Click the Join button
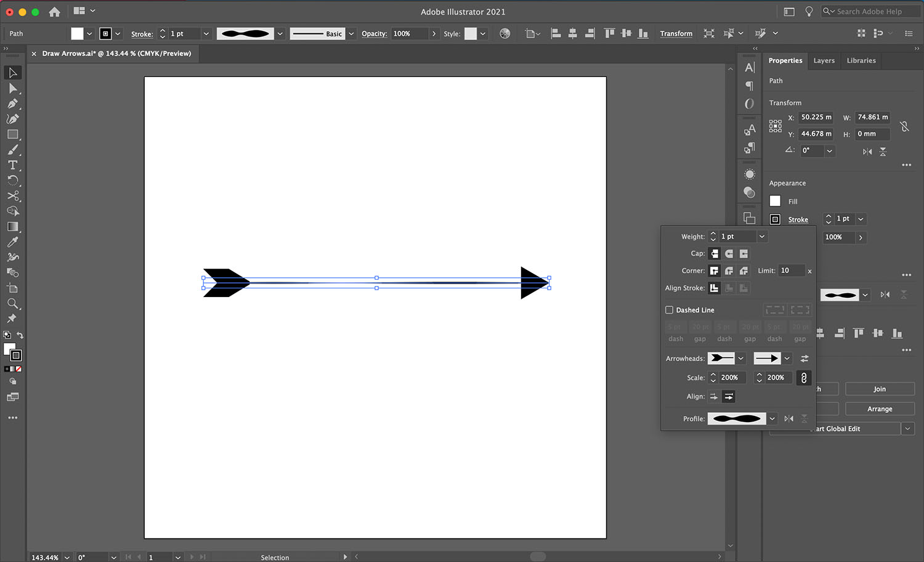 tap(880, 388)
